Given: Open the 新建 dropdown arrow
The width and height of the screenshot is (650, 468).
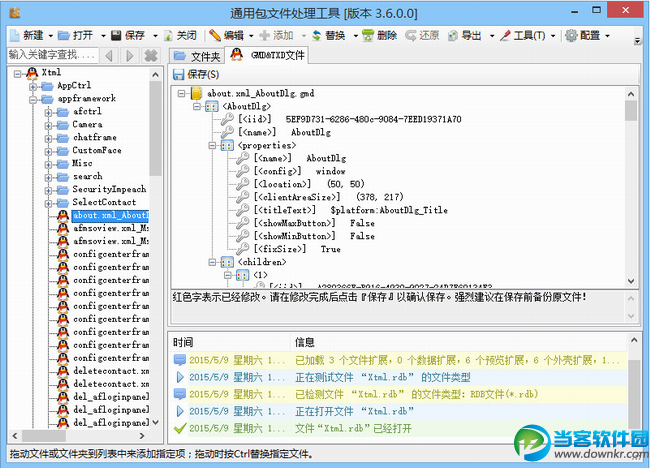Looking at the screenshot, I should [x=50, y=36].
